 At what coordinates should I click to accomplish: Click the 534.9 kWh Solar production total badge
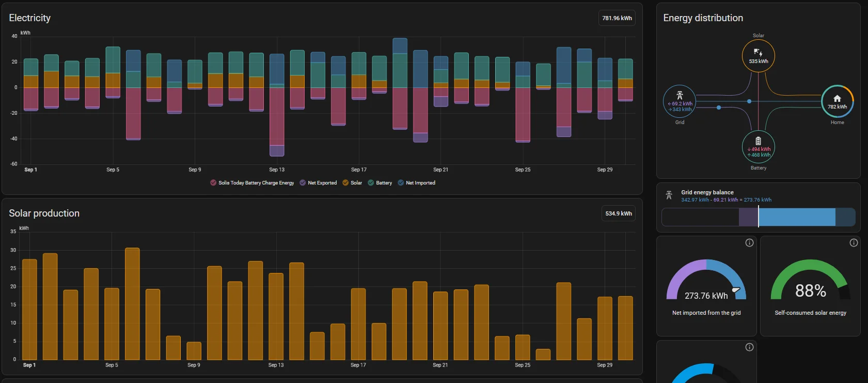point(619,213)
